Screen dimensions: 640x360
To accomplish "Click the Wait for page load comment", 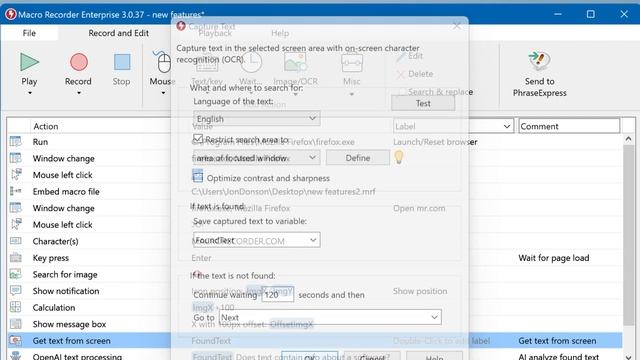I will pos(553,258).
